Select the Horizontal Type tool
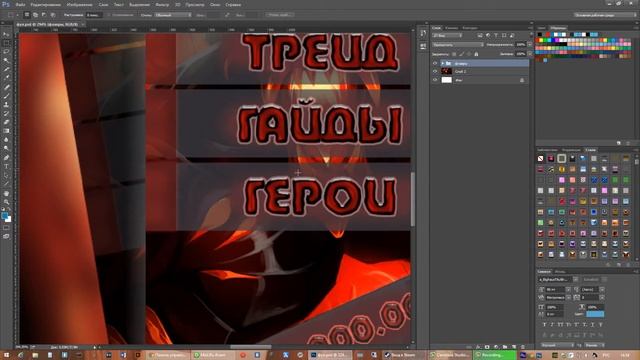The height and width of the screenshot is (360, 640). [6, 167]
